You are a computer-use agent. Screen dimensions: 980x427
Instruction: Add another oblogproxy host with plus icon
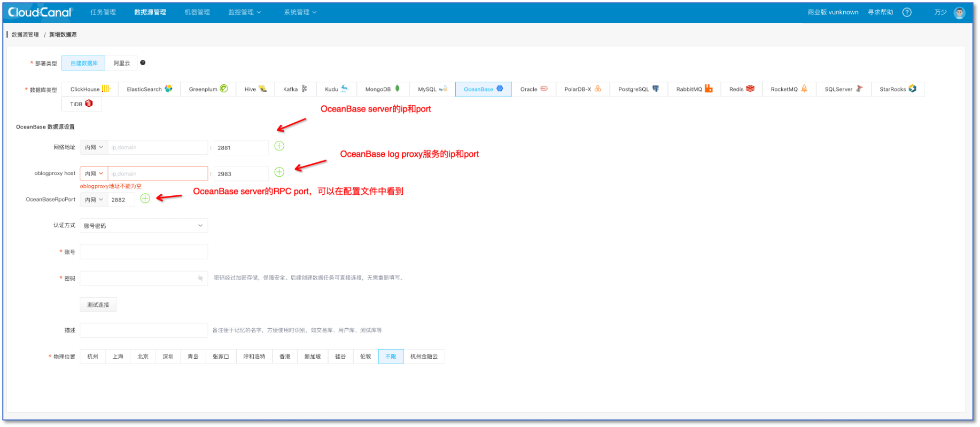point(279,172)
